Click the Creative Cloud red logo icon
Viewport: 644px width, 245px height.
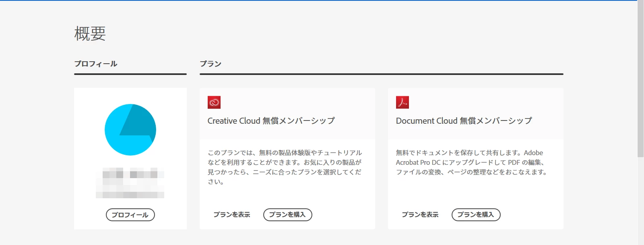pyautogui.click(x=214, y=102)
